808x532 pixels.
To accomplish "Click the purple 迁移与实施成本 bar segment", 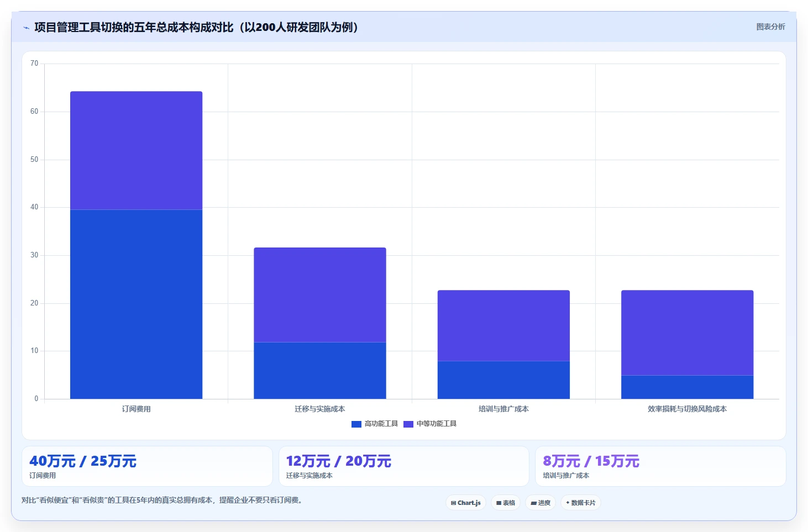I will (x=320, y=295).
